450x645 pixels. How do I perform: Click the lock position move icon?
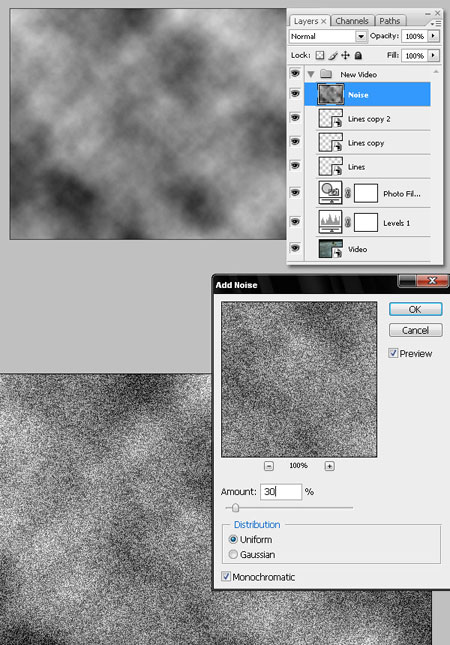(346, 55)
